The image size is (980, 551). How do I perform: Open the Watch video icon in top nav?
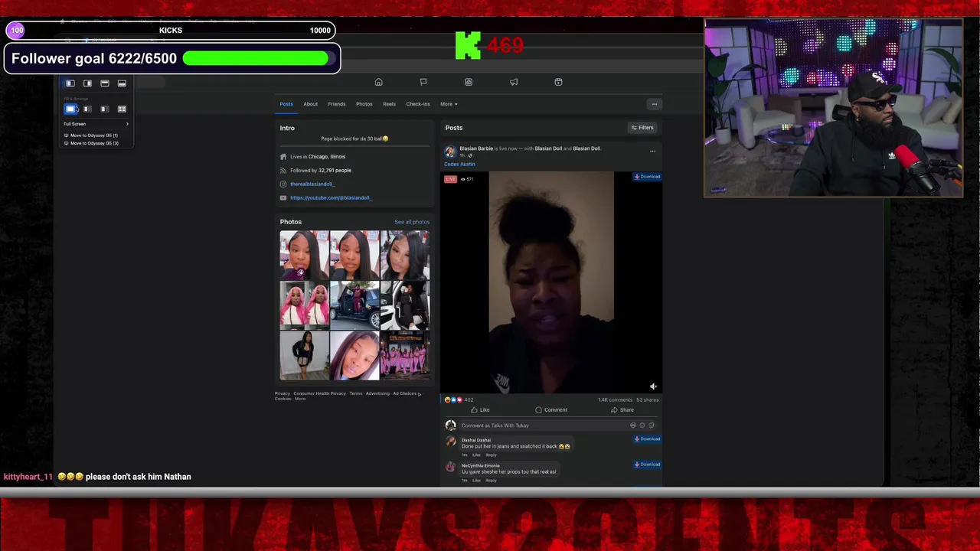pyautogui.click(x=469, y=82)
